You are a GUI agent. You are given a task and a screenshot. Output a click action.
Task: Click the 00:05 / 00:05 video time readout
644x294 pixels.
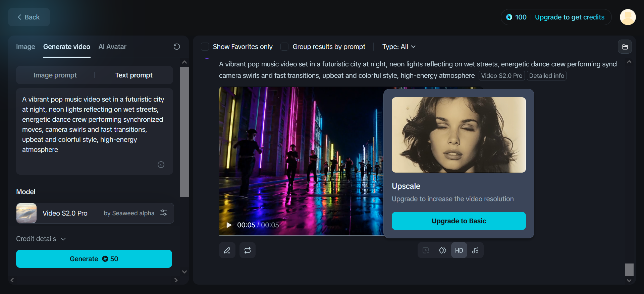tap(258, 225)
